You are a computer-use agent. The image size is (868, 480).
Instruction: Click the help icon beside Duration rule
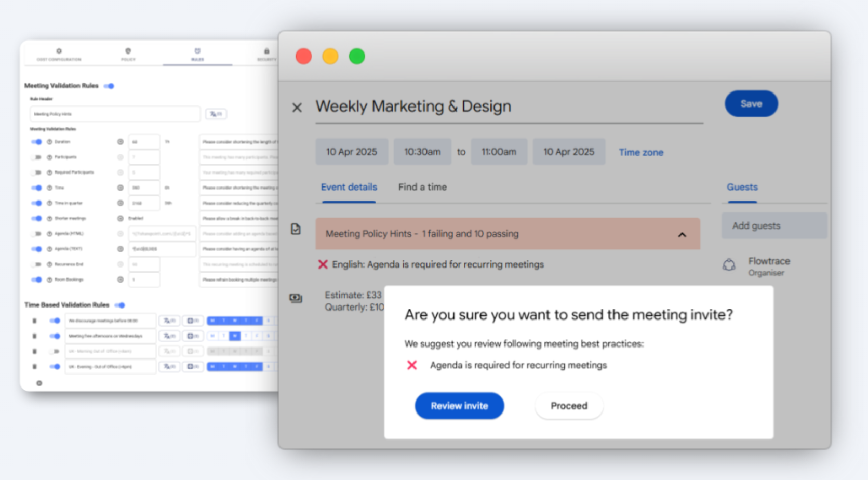click(50, 142)
